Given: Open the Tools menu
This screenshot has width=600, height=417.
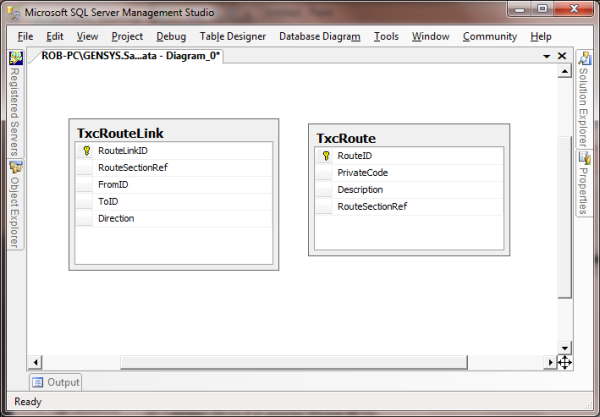Looking at the screenshot, I should tap(386, 36).
